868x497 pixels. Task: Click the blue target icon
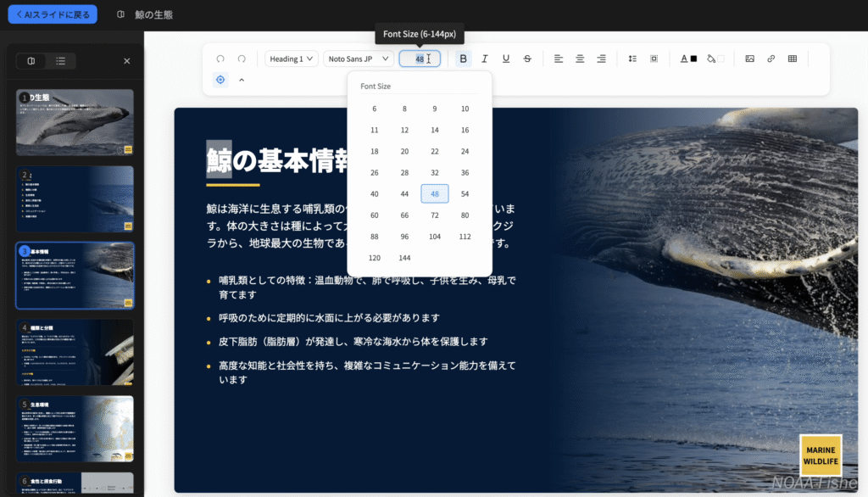(x=220, y=80)
